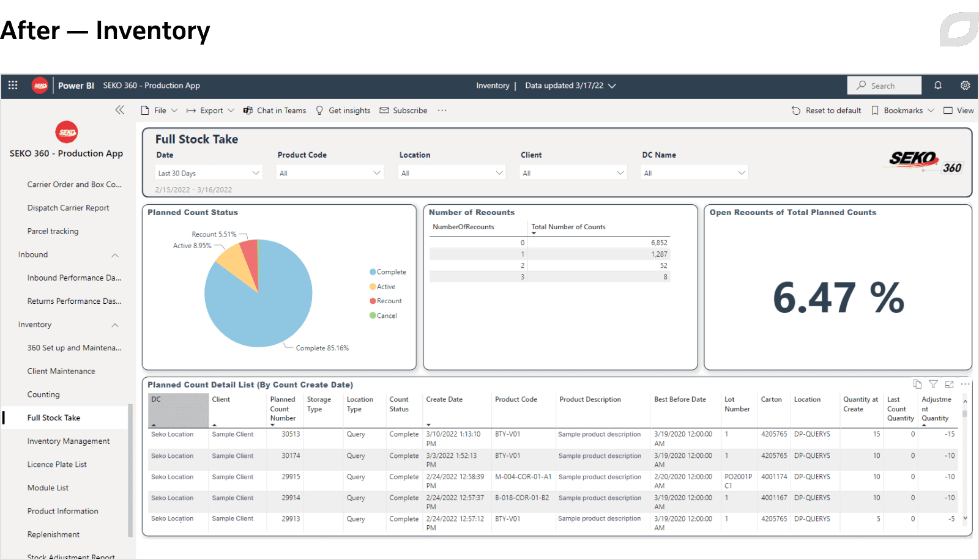The height and width of the screenshot is (560, 979).
Task: Open More options ellipsis on detail table
Action: (x=965, y=384)
